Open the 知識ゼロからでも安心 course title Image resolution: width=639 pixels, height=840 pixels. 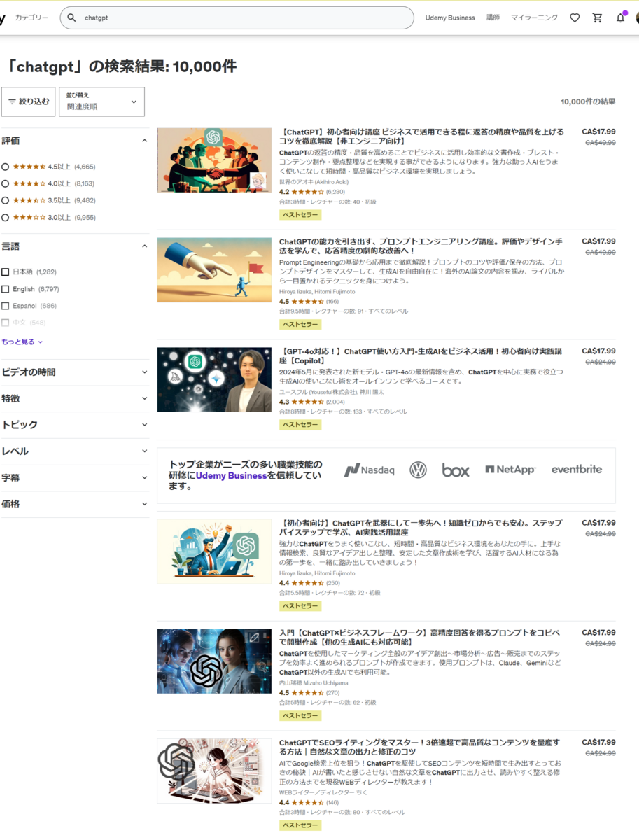coord(421,527)
